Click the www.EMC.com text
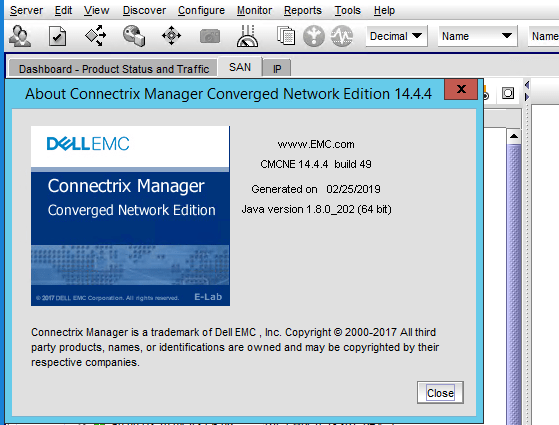559x425 pixels. pyautogui.click(x=316, y=144)
